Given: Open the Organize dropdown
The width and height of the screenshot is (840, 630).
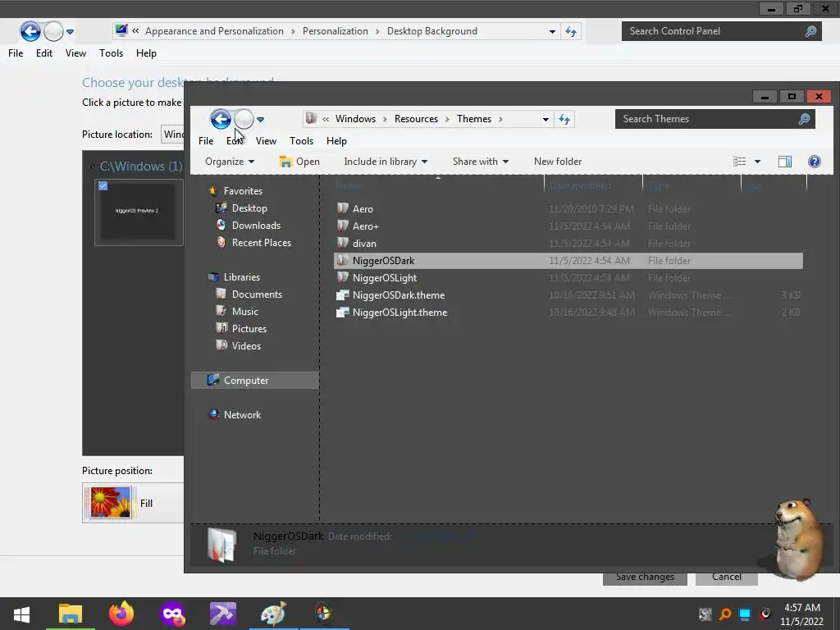Looking at the screenshot, I should pyautogui.click(x=230, y=162).
